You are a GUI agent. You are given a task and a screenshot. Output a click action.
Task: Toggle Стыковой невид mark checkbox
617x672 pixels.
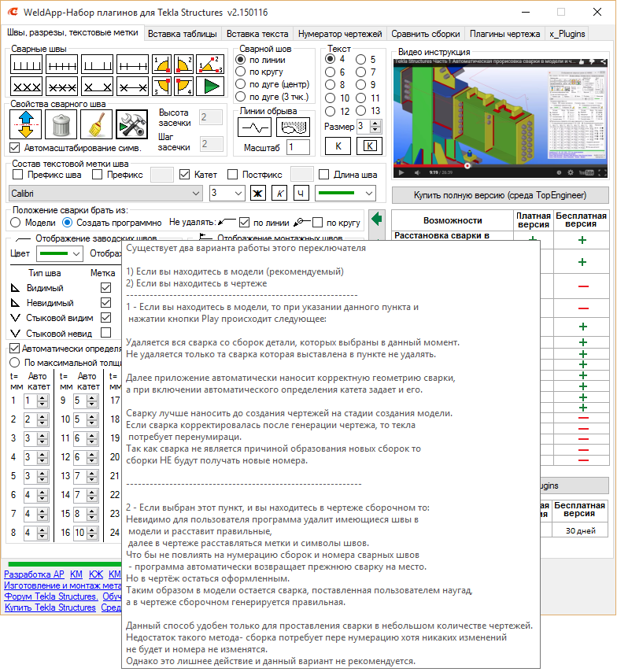[x=106, y=333]
